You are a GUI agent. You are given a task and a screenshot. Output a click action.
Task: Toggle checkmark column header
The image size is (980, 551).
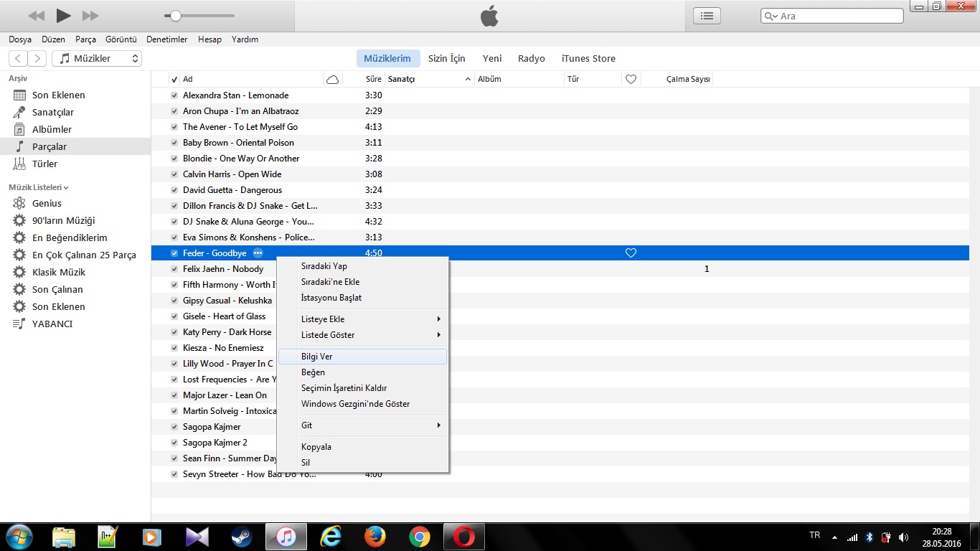(174, 79)
